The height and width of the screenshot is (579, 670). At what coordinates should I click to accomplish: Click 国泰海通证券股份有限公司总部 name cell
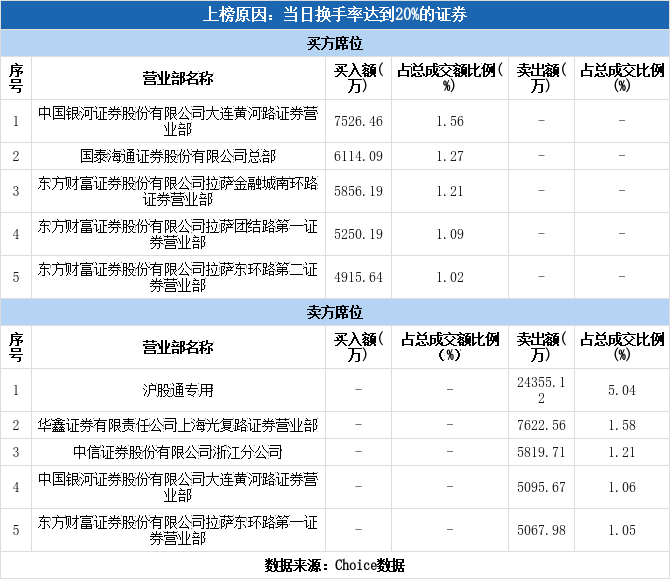[x=178, y=156]
